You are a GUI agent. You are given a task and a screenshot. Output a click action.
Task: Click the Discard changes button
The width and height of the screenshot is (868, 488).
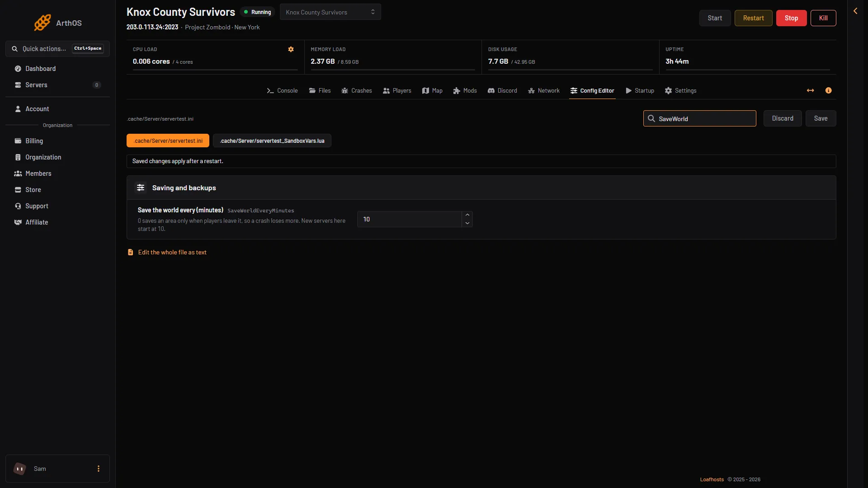click(783, 118)
